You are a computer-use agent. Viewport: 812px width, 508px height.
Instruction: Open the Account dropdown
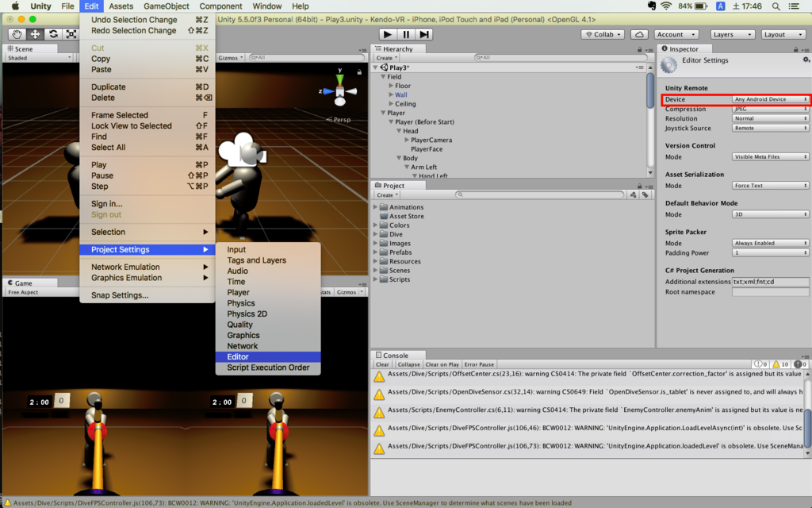(676, 34)
